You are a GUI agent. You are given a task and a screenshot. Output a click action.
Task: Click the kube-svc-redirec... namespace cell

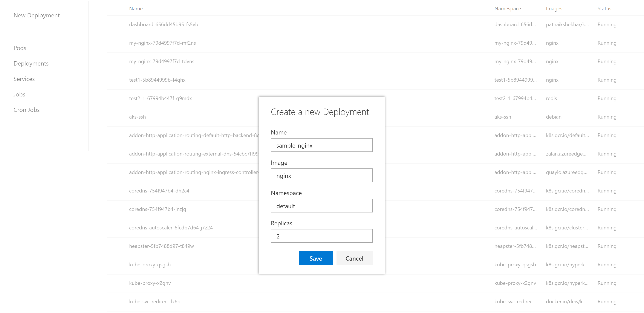point(515,301)
